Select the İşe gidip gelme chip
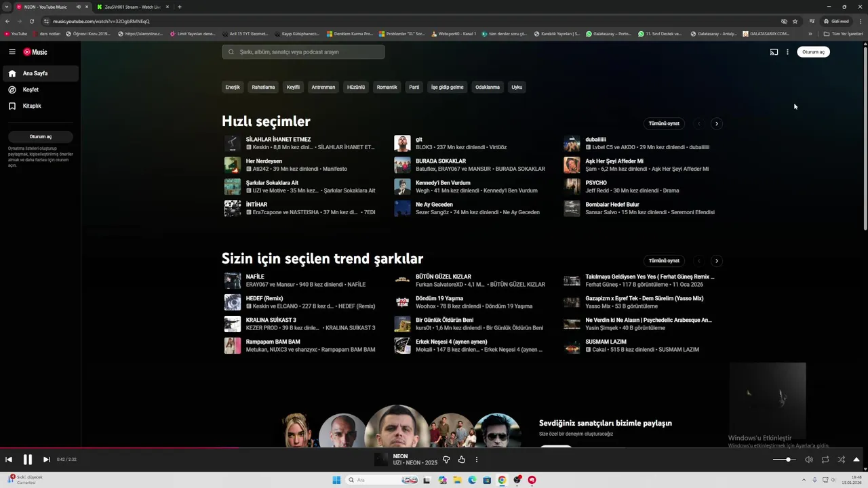This screenshot has height=488, width=868. pos(447,87)
